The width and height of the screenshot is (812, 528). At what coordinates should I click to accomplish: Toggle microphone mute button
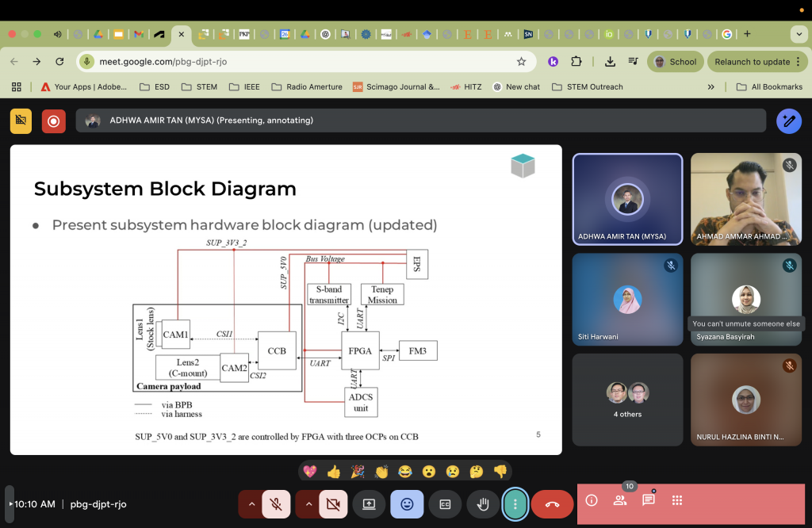pos(276,503)
